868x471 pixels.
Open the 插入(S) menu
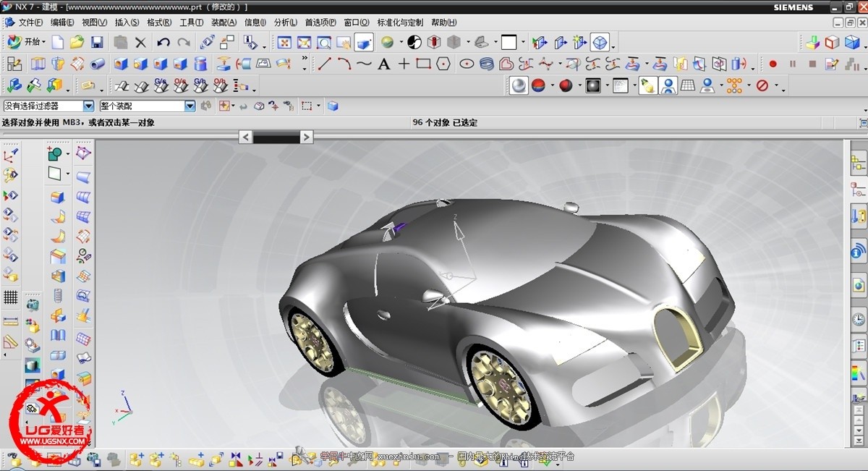click(127, 22)
